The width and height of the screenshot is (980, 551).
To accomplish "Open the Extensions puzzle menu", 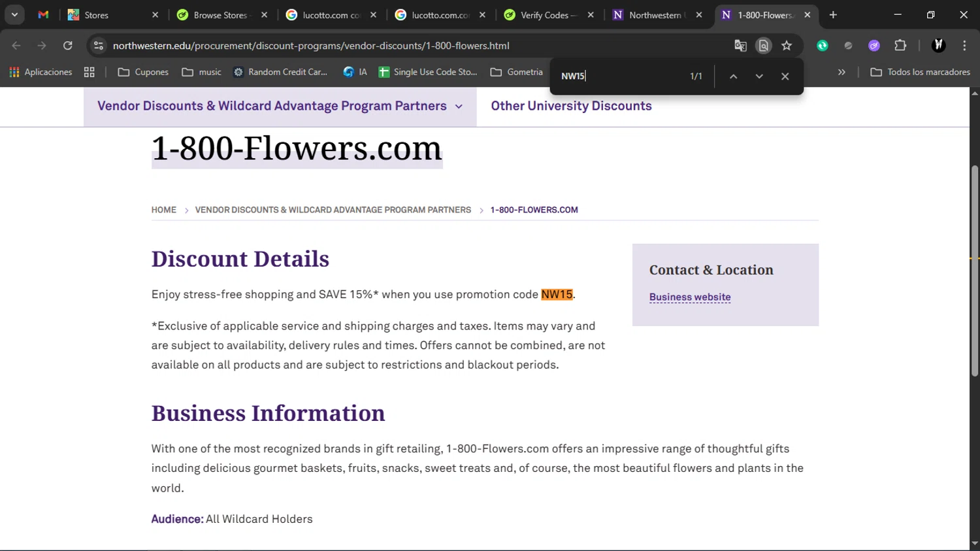I will coord(900,45).
